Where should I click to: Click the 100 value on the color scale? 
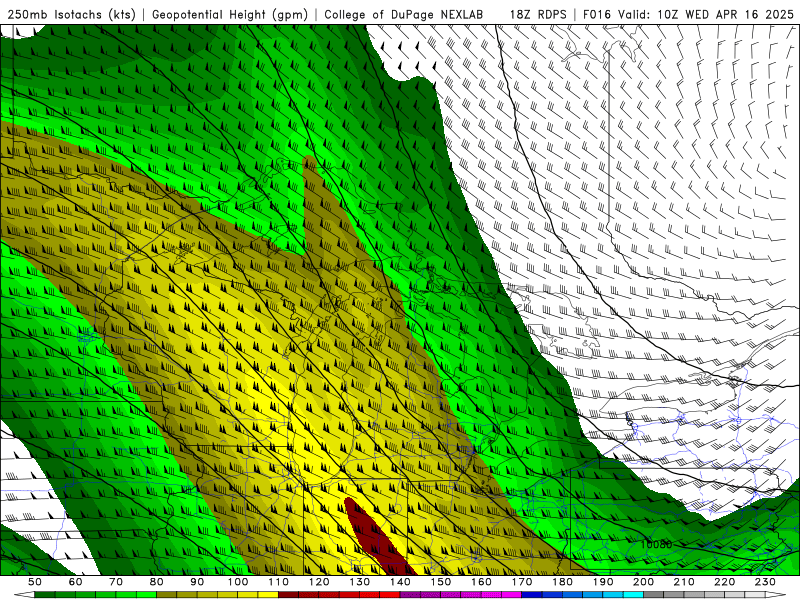click(x=238, y=582)
